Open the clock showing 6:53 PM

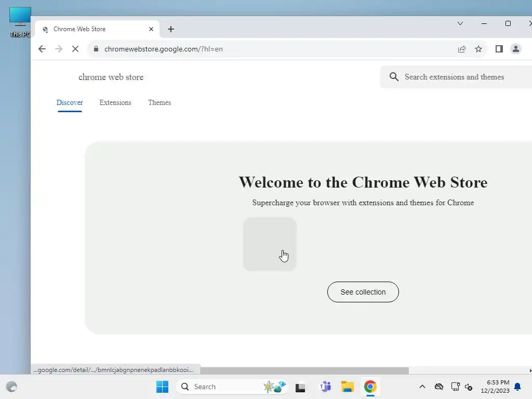click(x=495, y=387)
